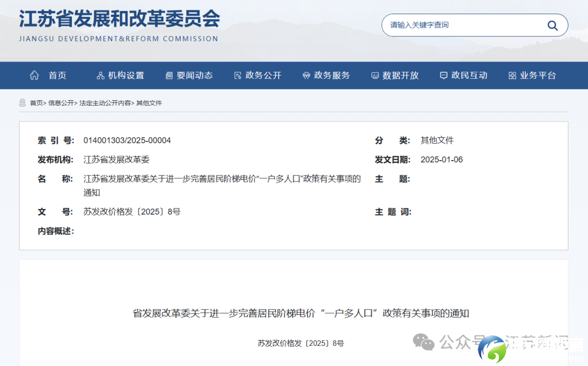The height and width of the screenshot is (366, 588).
Task: Open the 政务服务 menu item
Action: click(332, 75)
